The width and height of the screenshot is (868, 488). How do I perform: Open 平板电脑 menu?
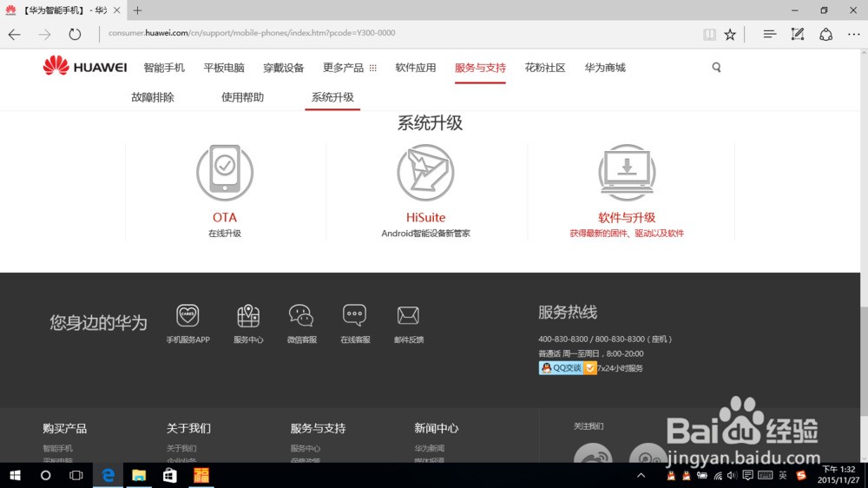(x=224, y=68)
